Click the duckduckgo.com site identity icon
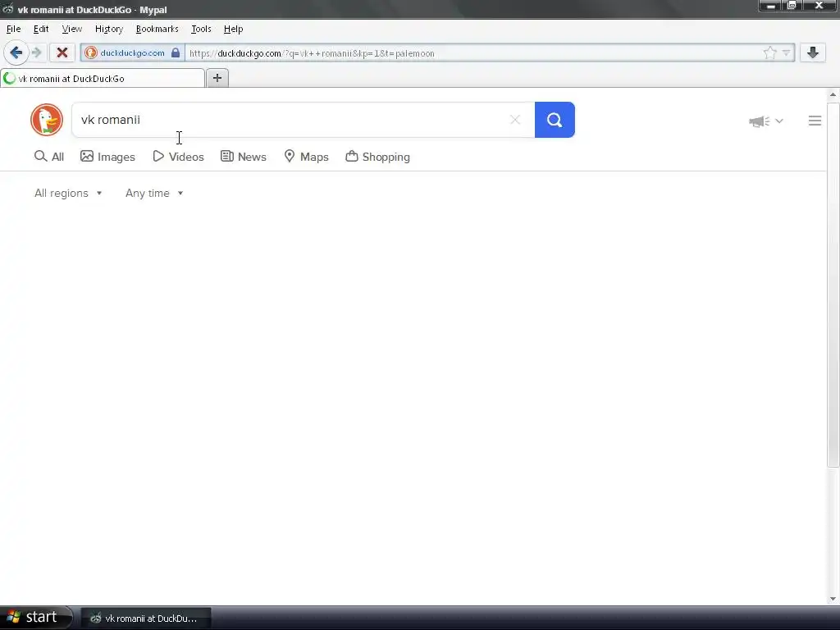This screenshot has height=630, width=840. [x=90, y=52]
